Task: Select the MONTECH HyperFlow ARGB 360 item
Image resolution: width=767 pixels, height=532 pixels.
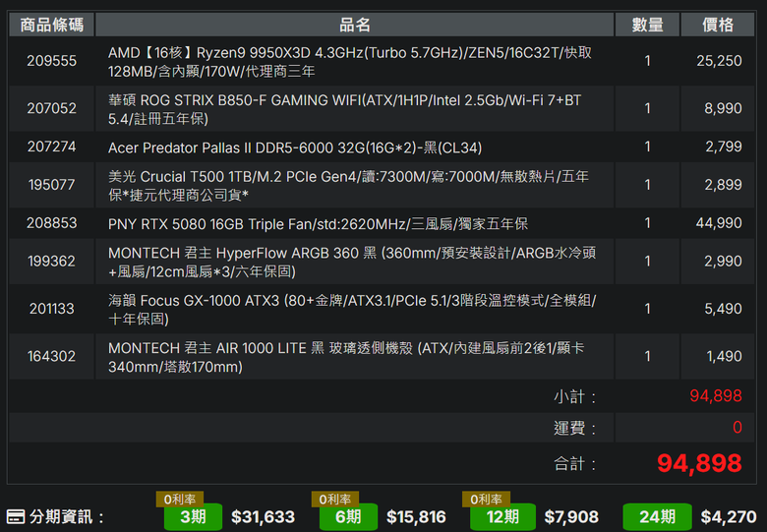Action: pyautogui.click(x=352, y=263)
